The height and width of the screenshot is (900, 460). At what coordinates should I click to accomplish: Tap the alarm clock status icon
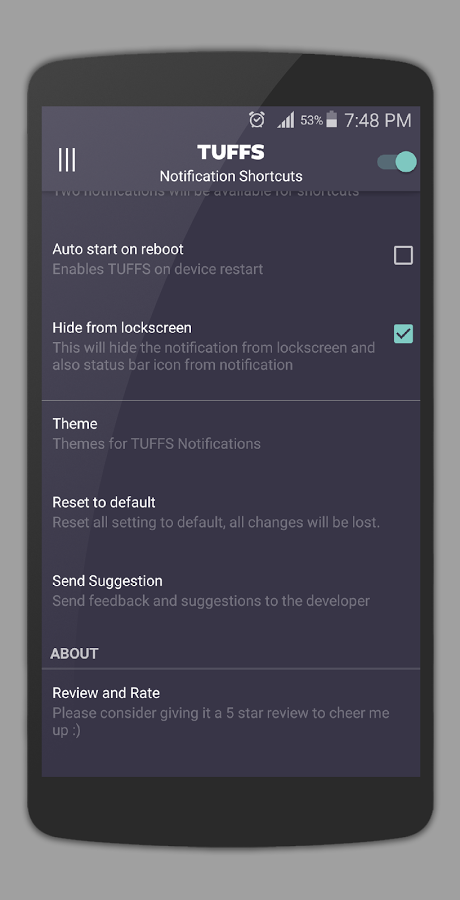click(257, 120)
